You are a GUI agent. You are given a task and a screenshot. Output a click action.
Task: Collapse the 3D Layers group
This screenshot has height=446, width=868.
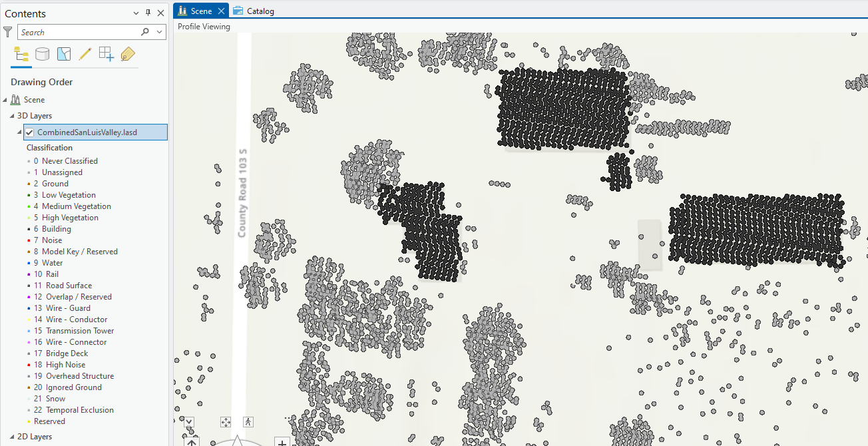(x=12, y=116)
